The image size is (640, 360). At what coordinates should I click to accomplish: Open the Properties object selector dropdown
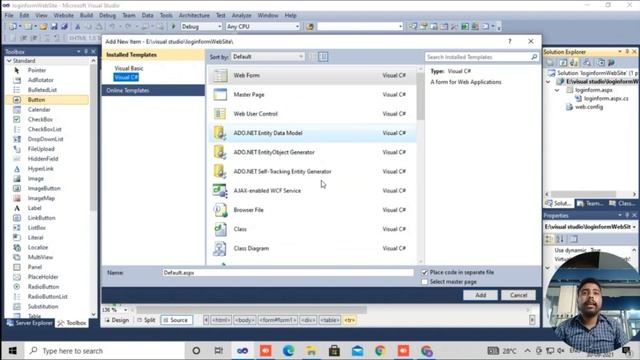coord(634,227)
